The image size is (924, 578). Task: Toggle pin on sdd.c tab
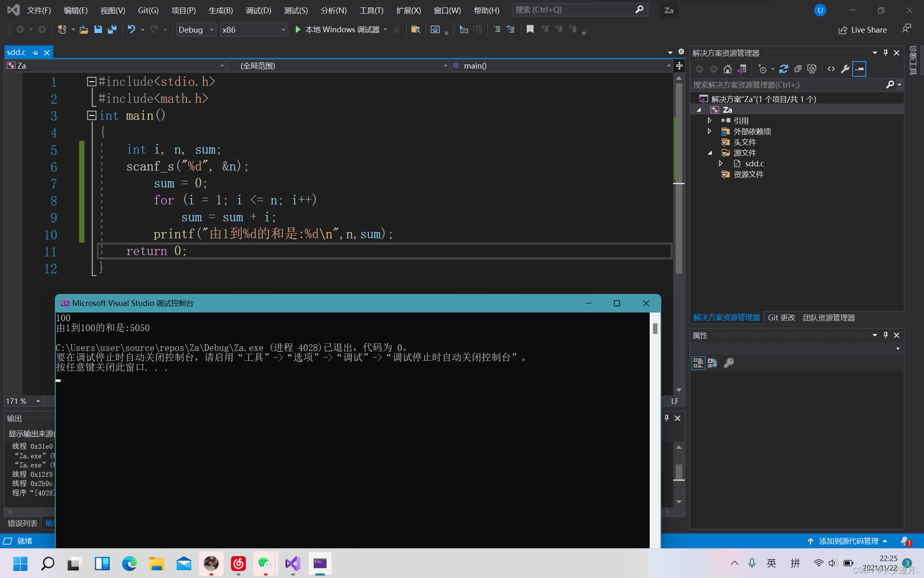point(35,53)
